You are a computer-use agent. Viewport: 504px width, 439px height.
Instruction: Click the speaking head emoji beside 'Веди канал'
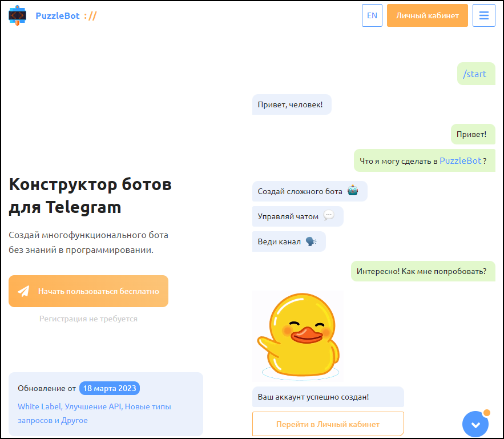[x=311, y=241]
